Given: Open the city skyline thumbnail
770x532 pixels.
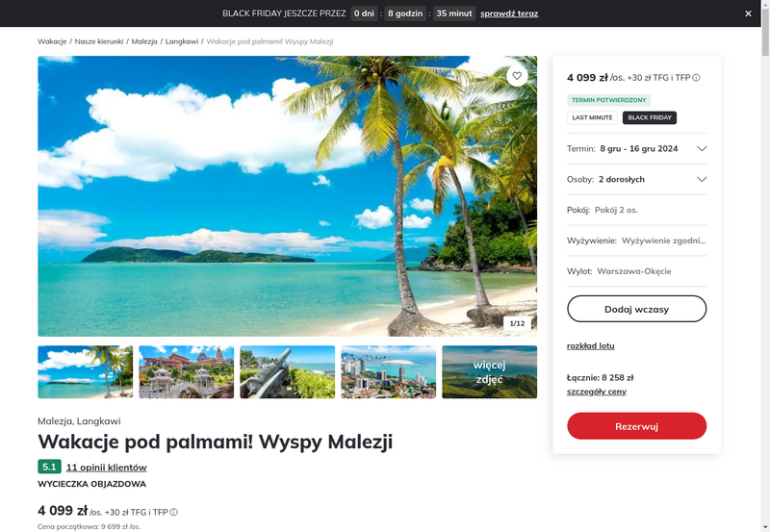Looking at the screenshot, I should 389,372.
